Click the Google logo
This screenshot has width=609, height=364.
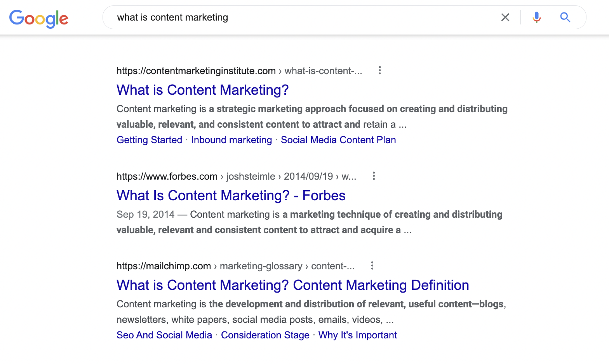pyautogui.click(x=39, y=18)
